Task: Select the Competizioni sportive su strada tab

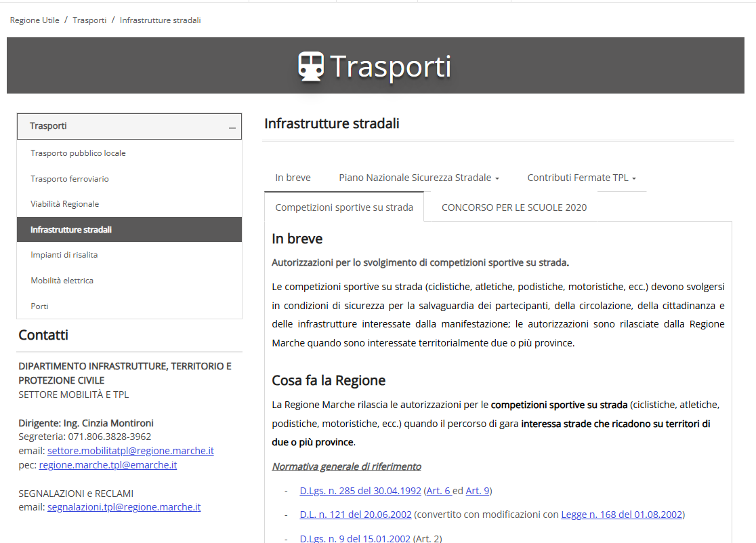Action: tap(343, 207)
